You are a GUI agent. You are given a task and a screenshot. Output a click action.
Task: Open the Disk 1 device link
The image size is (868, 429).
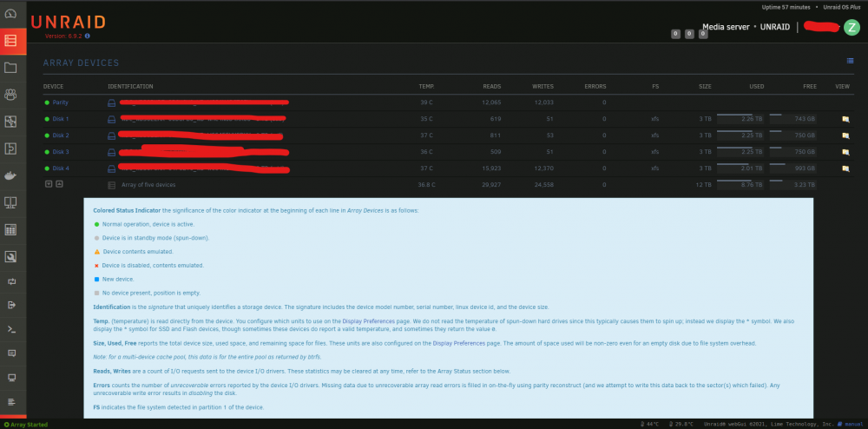pos(61,119)
